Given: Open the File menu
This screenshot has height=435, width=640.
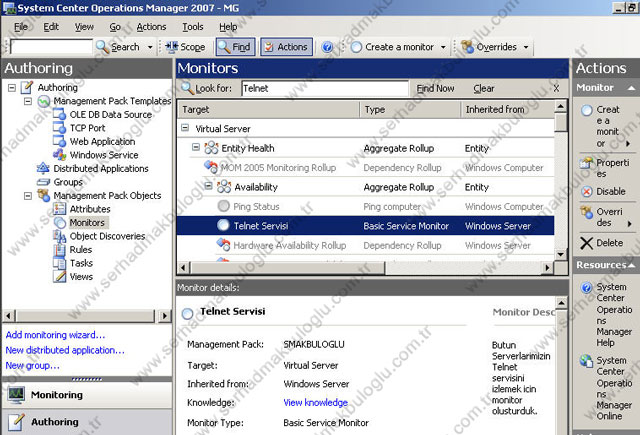Looking at the screenshot, I should 21,27.
